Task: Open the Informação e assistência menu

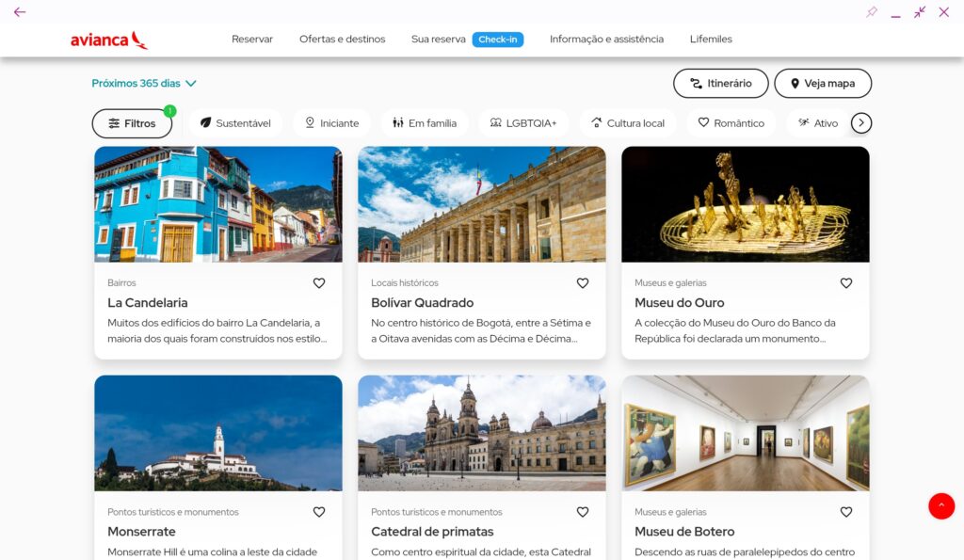Action: pyautogui.click(x=606, y=40)
